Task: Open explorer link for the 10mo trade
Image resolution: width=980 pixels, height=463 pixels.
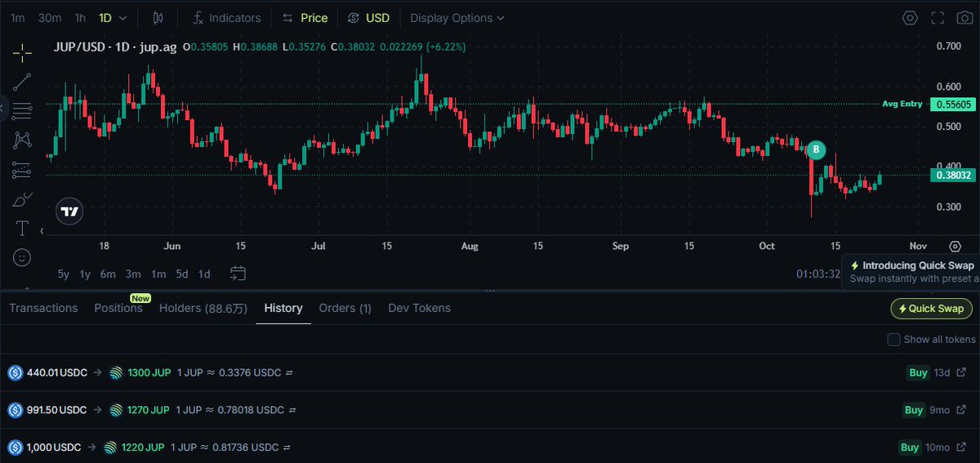Action: point(961,447)
